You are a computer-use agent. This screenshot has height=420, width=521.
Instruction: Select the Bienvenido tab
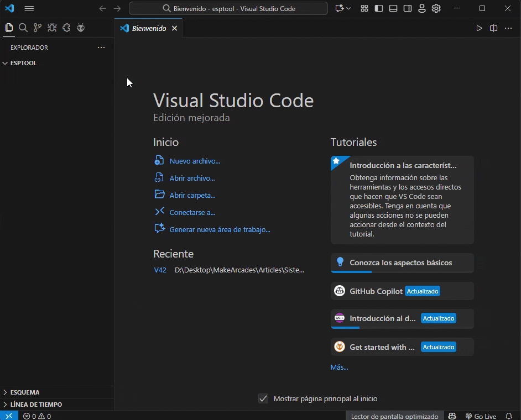(x=148, y=28)
